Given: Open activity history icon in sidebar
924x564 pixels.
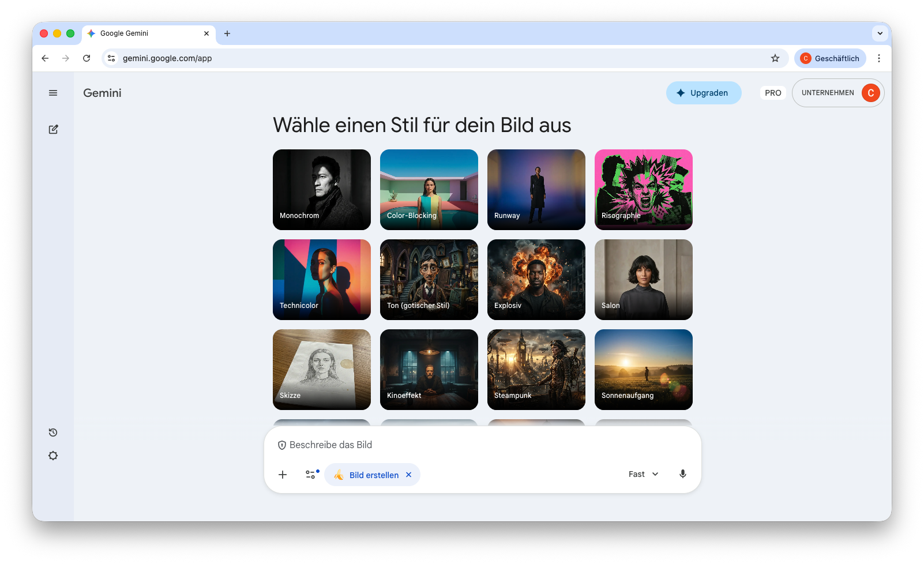Looking at the screenshot, I should (53, 433).
